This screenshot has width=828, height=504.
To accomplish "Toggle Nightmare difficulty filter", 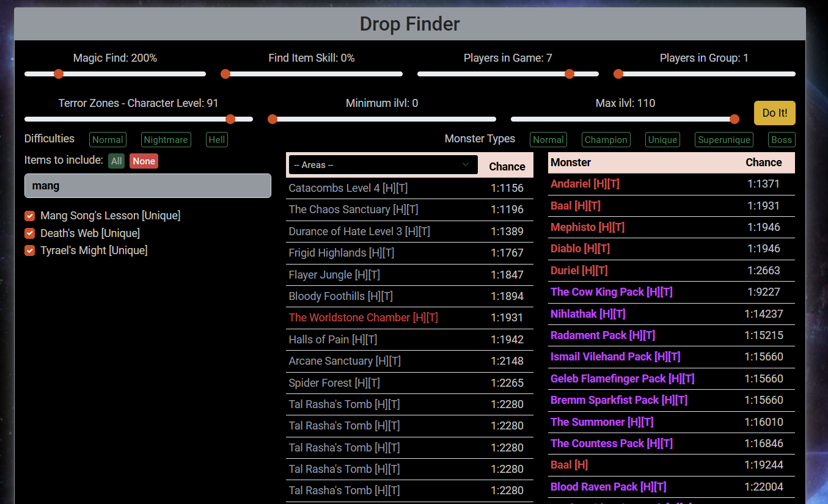I will (x=166, y=140).
